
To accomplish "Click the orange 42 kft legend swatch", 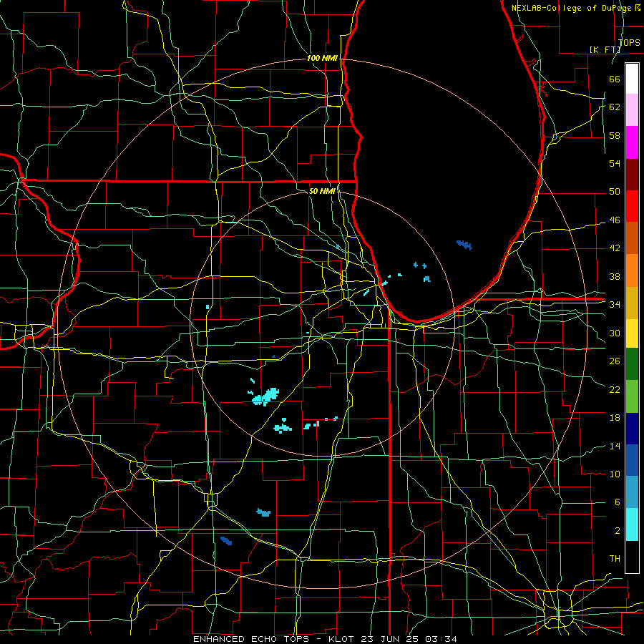I will point(632,270).
